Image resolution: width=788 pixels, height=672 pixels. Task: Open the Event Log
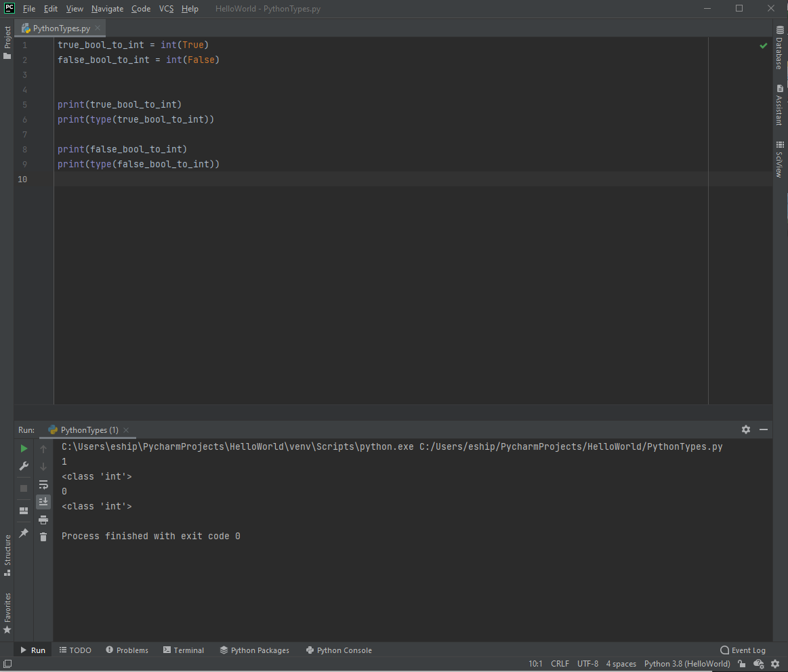click(743, 650)
